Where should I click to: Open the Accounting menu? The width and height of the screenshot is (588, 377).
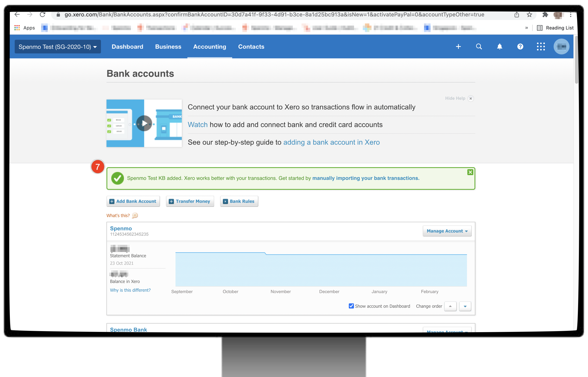(x=209, y=47)
